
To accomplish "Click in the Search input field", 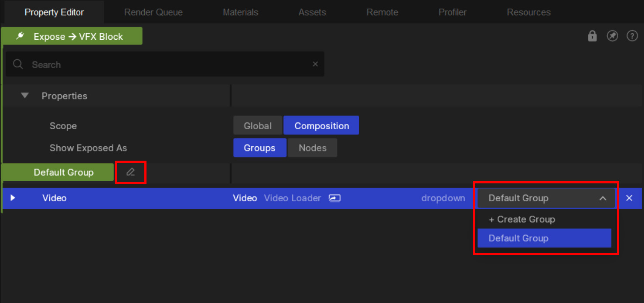I will 166,65.
